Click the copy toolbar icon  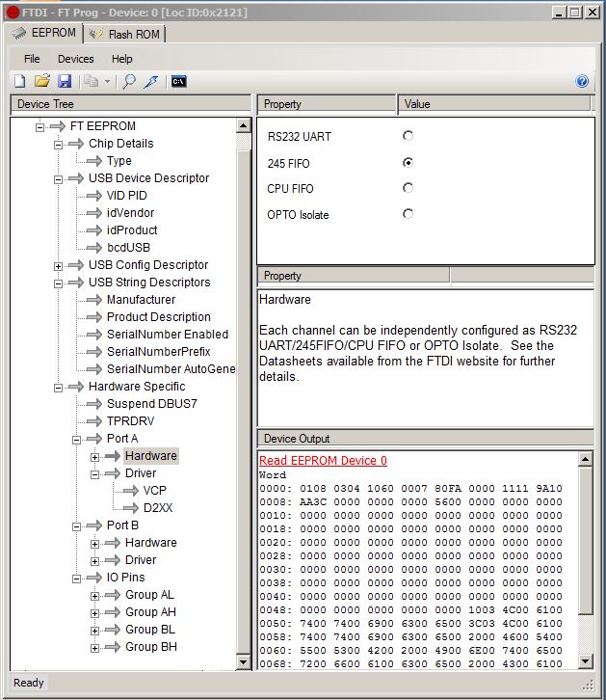pyautogui.click(x=91, y=81)
